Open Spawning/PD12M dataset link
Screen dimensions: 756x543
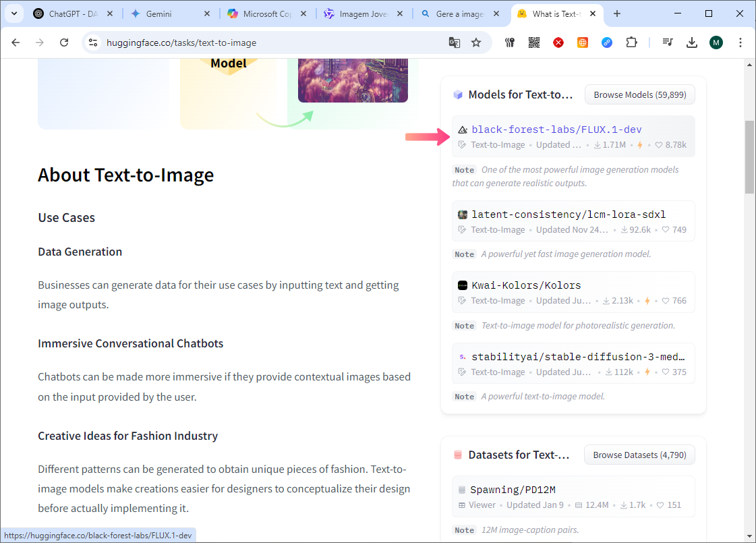(513, 490)
